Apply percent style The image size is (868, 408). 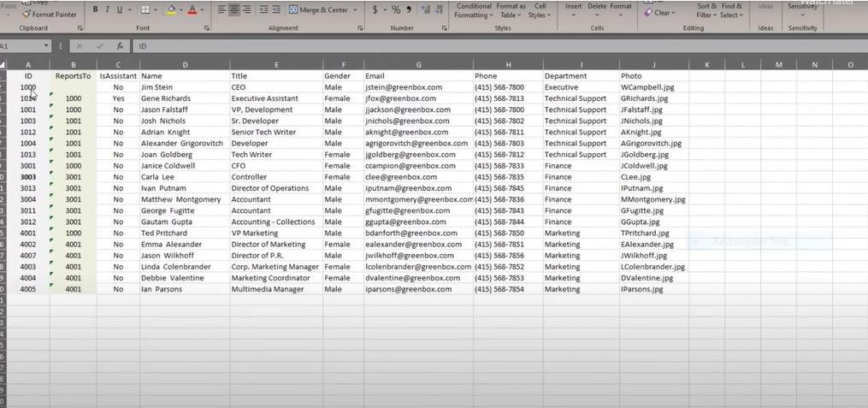pyautogui.click(x=396, y=10)
